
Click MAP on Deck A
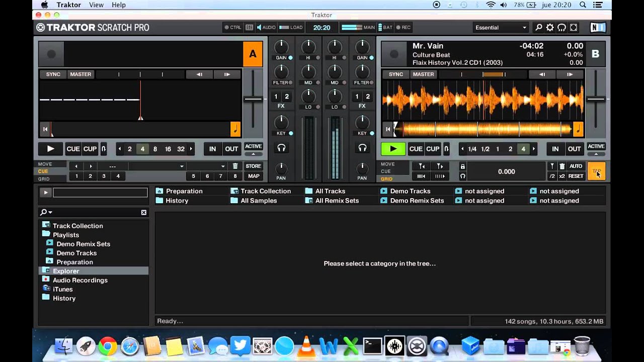(x=254, y=176)
